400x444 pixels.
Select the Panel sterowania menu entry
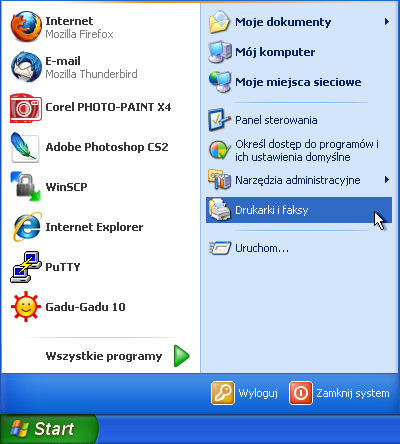(x=299, y=120)
